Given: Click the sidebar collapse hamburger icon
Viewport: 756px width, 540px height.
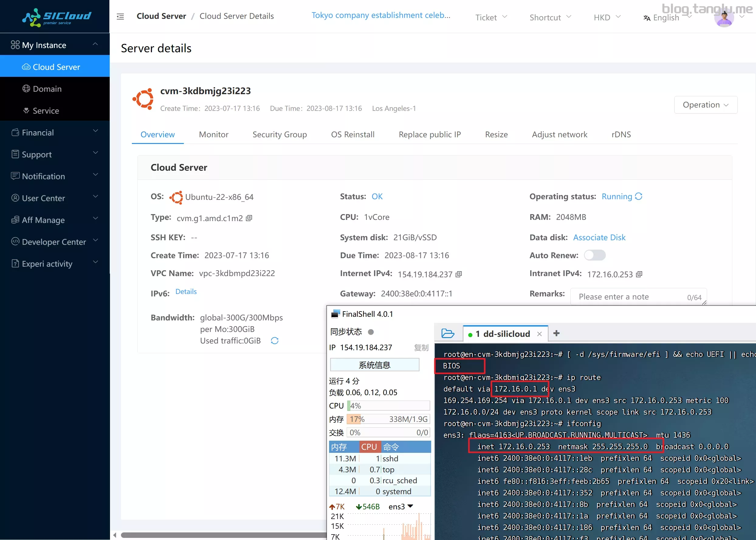Looking at the screenshot, I should pyautogui.click(x=120, y=16).
